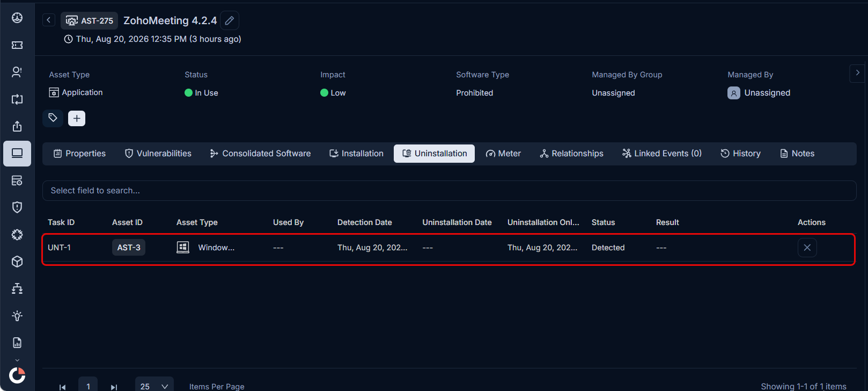Click the Used By column header
This screenshot has width=868, height=391.
click(x=288, y=222)
